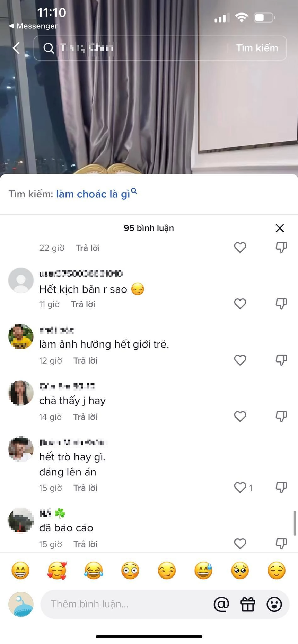Tap "Trả lời" under "đã báo cáo"
The width and height of the screenshot is (298, 644).
[85, 544]
